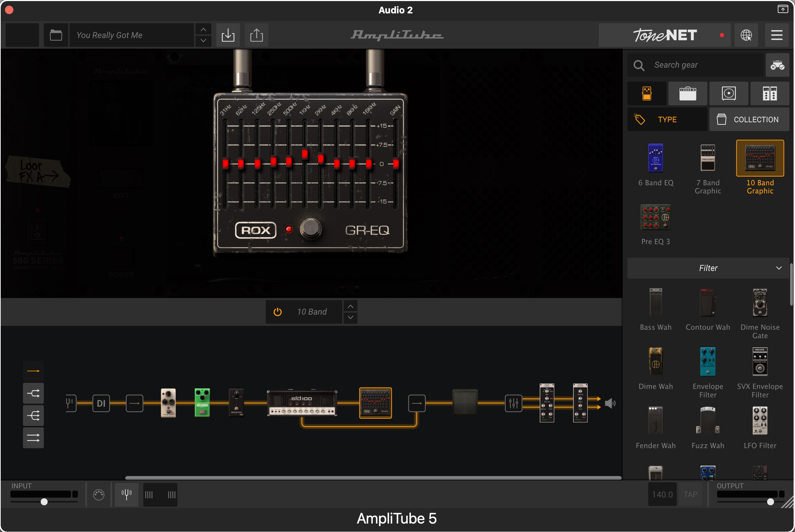Go to previous gear with up arrow beside 10 Band
The width and height of the screenshot is (795, 532).
pos(350,306)
